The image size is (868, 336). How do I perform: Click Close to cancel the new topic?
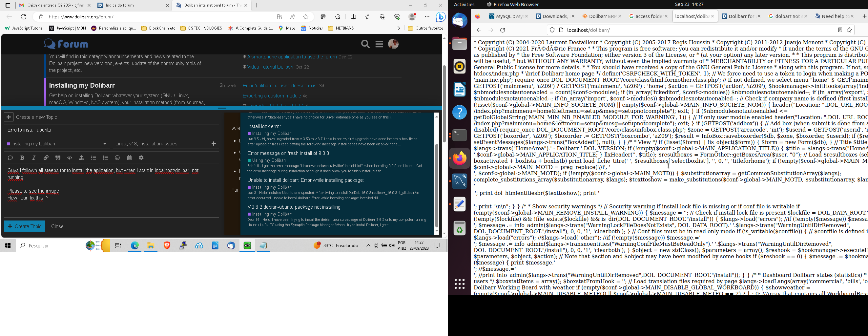point(57,226)
